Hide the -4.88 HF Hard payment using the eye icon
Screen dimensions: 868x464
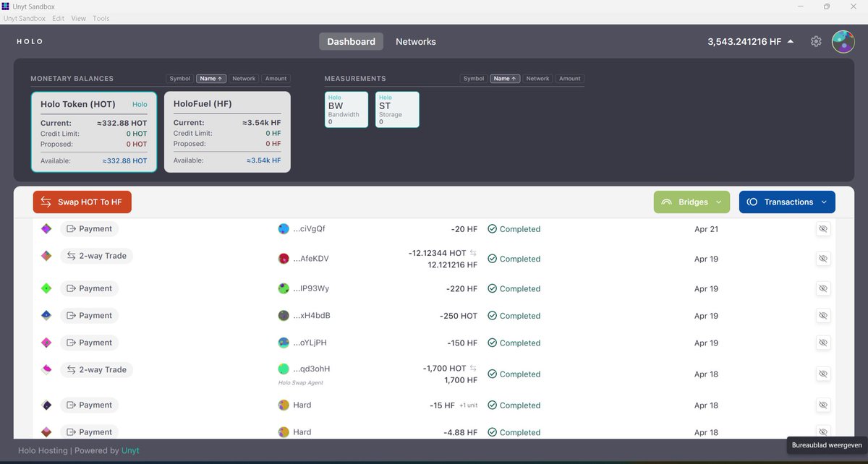(822, 431)
